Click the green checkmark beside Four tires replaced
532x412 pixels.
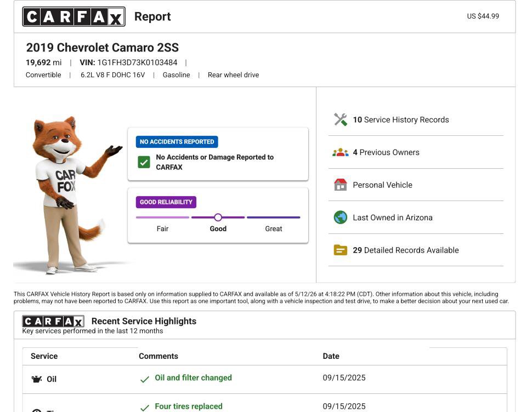coord(145,408)
